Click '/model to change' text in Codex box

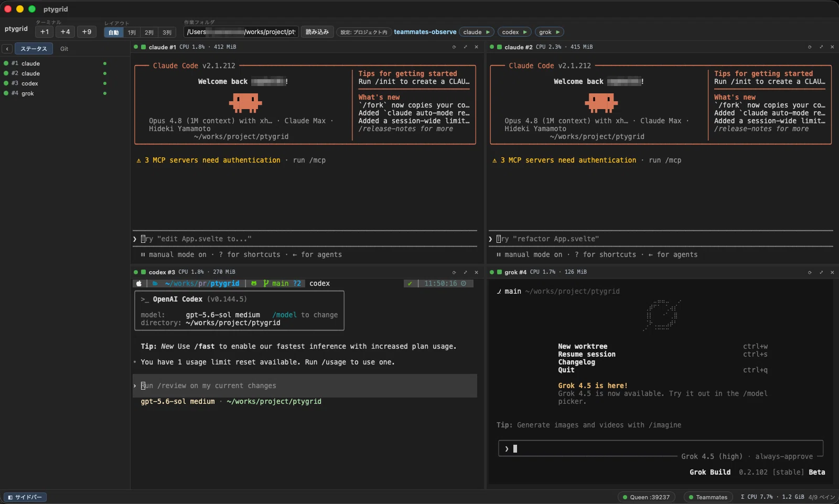(x=305, y=315)
